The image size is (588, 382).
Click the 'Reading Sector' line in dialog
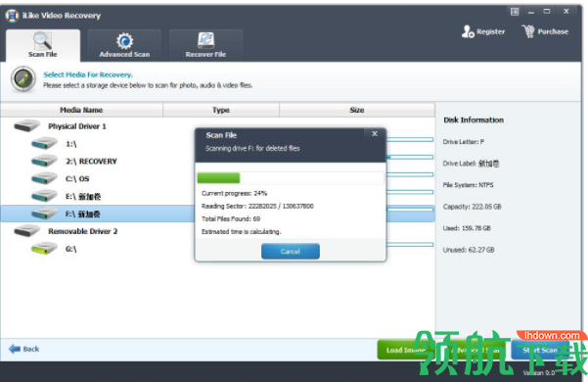click(x=257, y=206)
